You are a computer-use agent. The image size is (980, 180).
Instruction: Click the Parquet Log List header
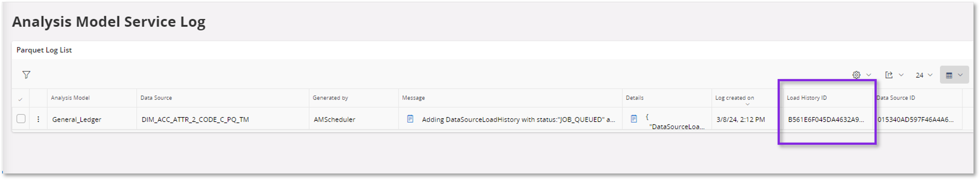[44, 50]
